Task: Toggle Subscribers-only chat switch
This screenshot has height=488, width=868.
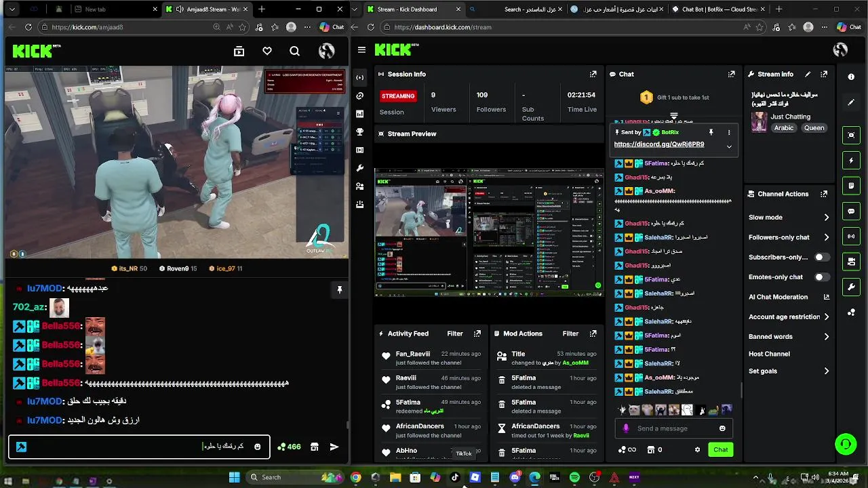Action: pos(822,258)
